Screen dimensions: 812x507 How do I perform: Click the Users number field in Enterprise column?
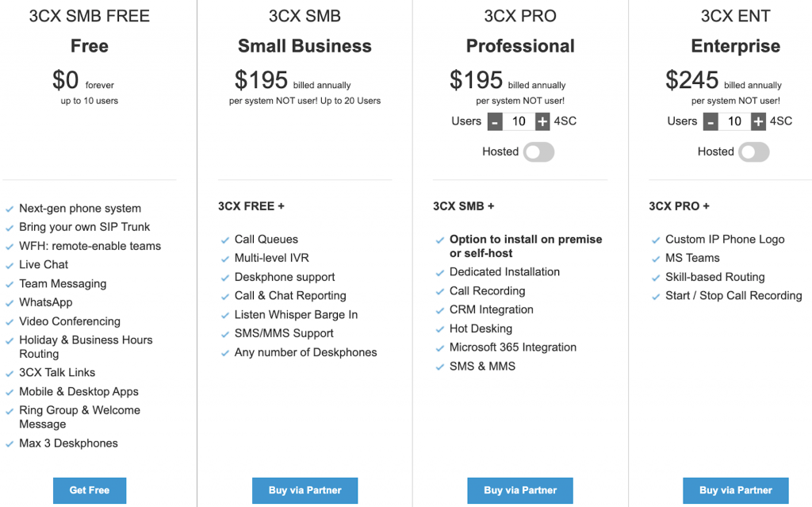[x=733, y=121]
